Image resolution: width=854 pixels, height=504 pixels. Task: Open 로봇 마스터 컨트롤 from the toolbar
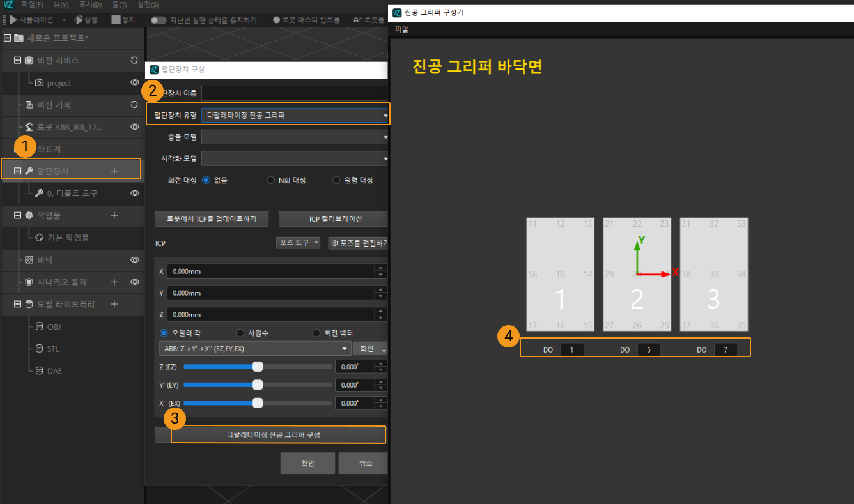click(306, 20)
